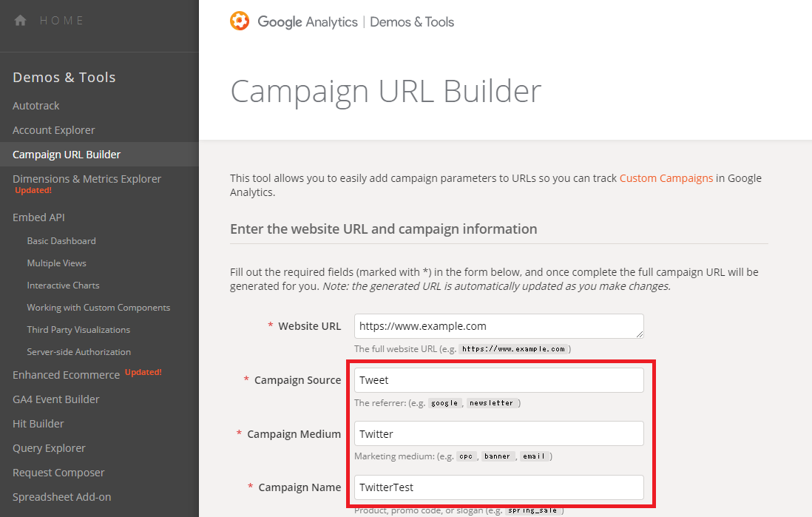Open Basic Dashboard under Embed API
812x517 pixels.
[x=61, y=241]
